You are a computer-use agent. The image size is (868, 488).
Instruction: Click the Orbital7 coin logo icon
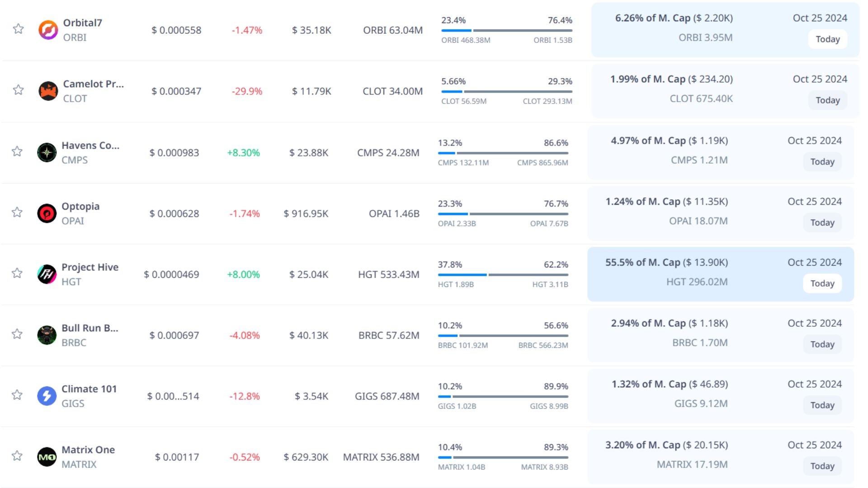(x=48, y=30)
